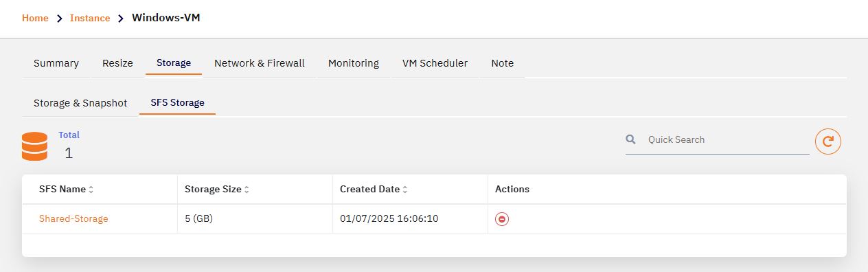This screenshot has height=272, width=868.
Task: Open the Network & Firewall tab
Action: coord(260,63)
